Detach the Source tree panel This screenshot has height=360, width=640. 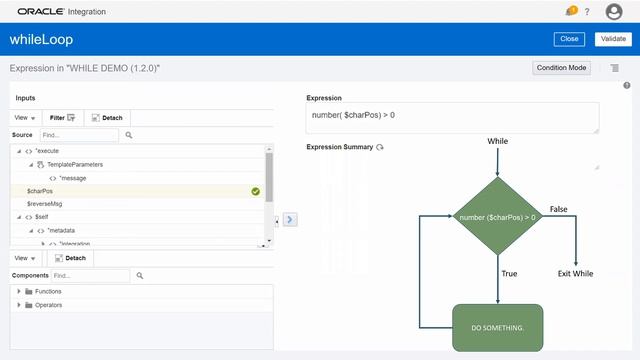pyautogui.click(x=107, y=118)
